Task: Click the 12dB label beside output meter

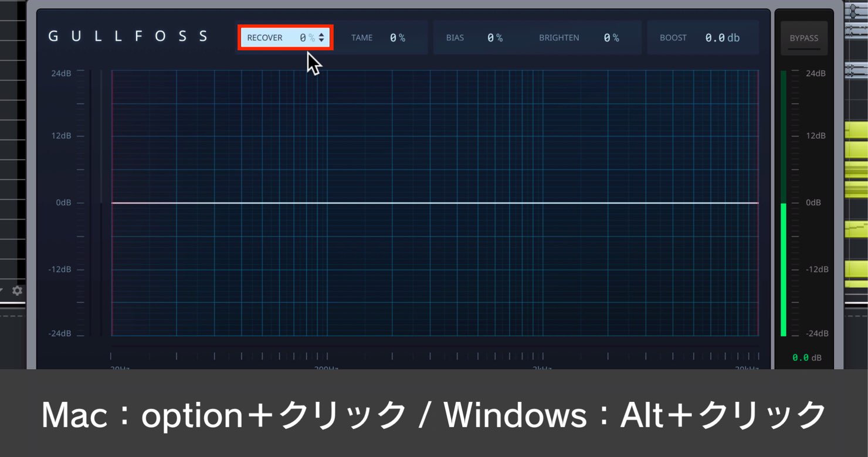Action: pos(816,135)
